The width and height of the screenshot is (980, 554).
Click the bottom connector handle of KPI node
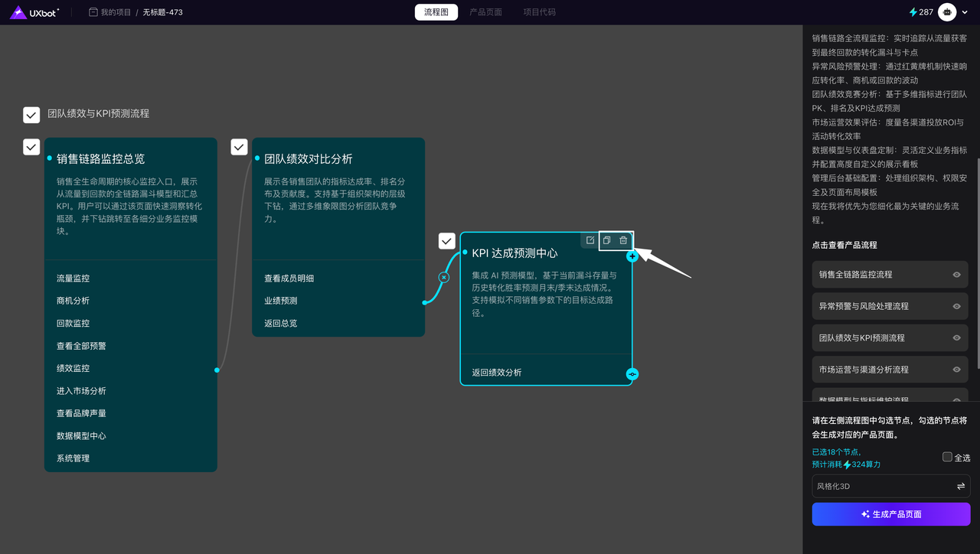tap(632, 374)
